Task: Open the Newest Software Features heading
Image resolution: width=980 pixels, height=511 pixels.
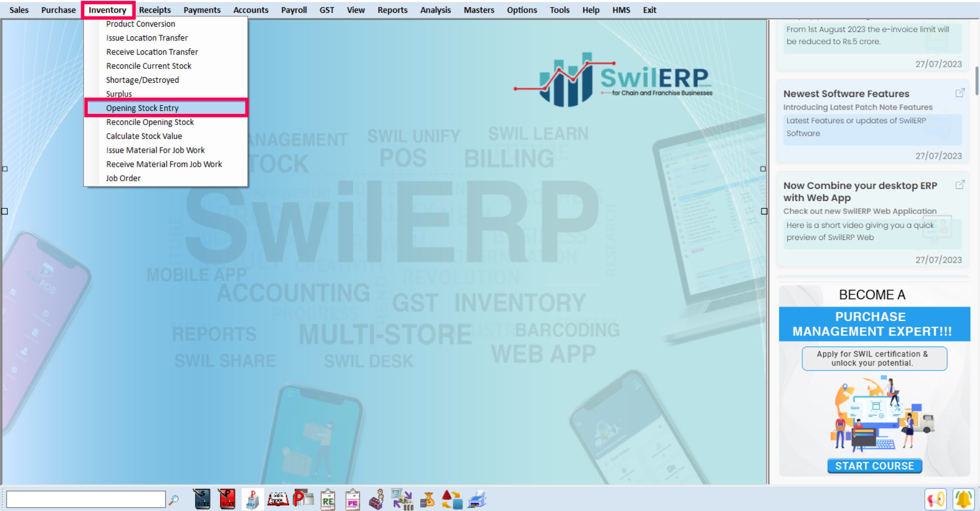Action: point(846,94)
